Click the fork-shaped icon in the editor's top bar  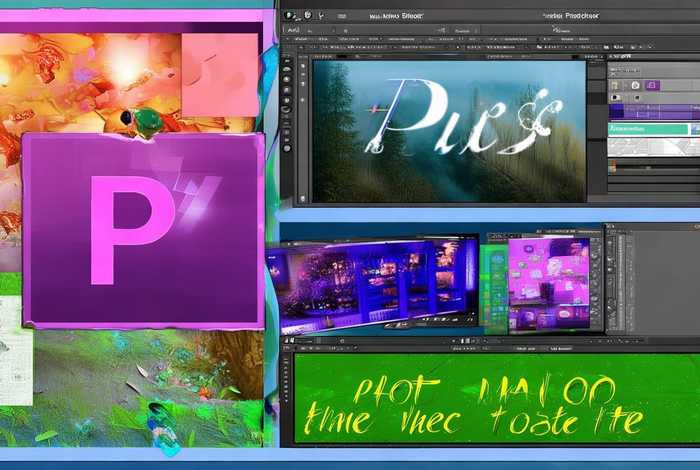tap(321, 16)
